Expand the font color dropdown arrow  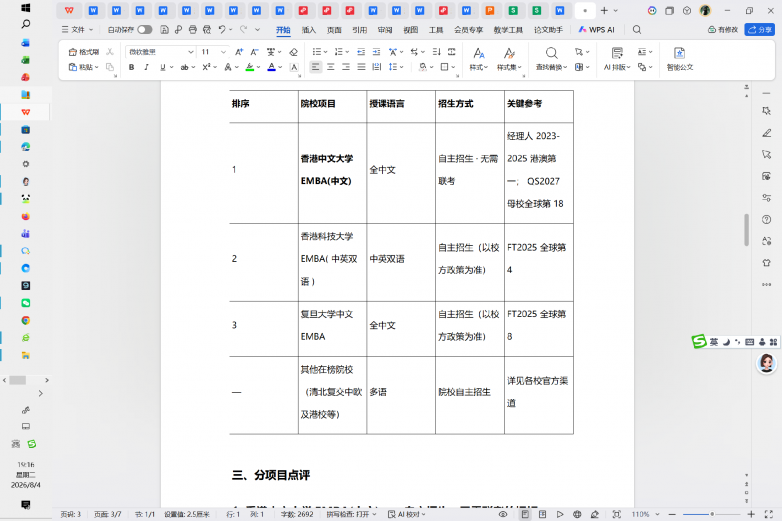(x=280, y=67)
